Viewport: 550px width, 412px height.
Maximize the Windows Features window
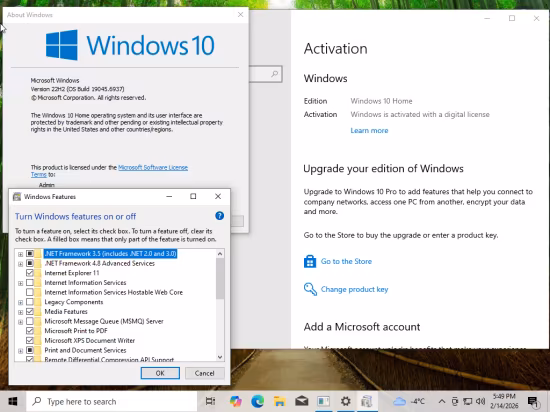pyautogui.click(x=193, y=196)
